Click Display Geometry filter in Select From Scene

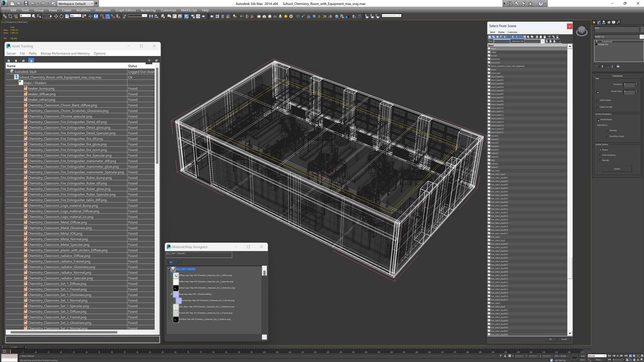coord(490,37)
